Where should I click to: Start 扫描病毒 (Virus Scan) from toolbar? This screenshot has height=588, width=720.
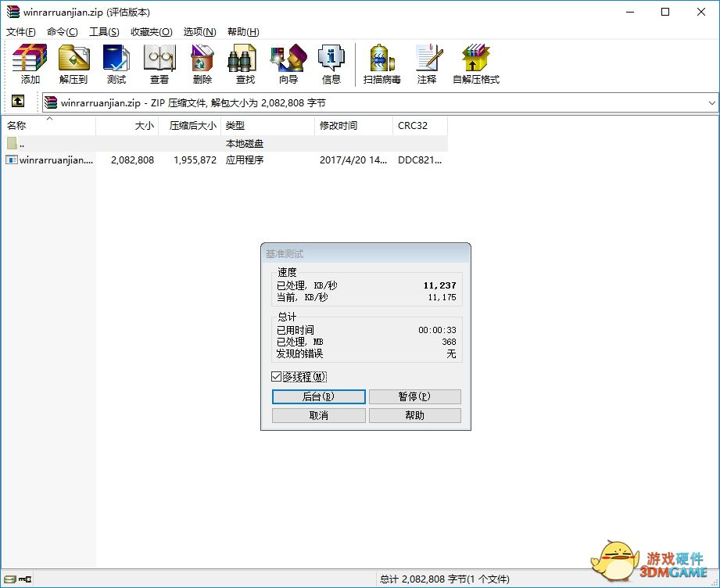point(382,57)
